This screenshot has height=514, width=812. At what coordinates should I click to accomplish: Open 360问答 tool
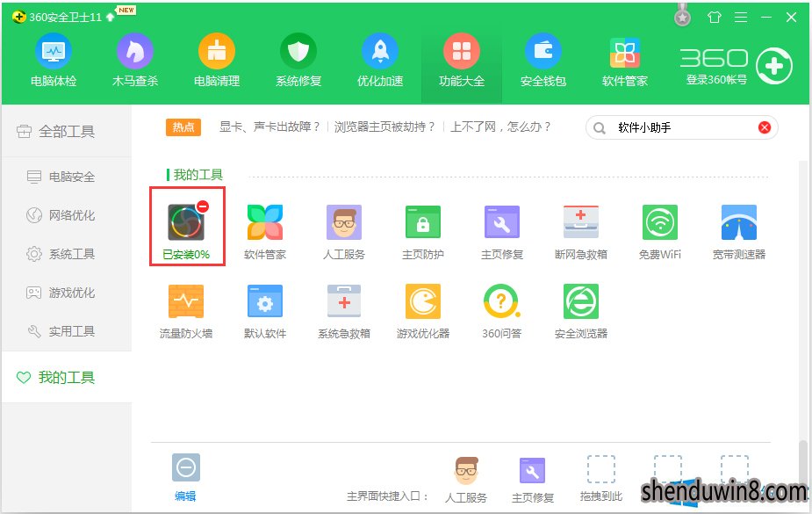[502, 311]
